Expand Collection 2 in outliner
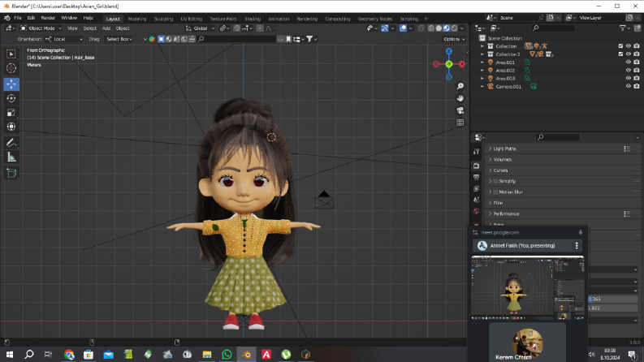 pos(482,54)
